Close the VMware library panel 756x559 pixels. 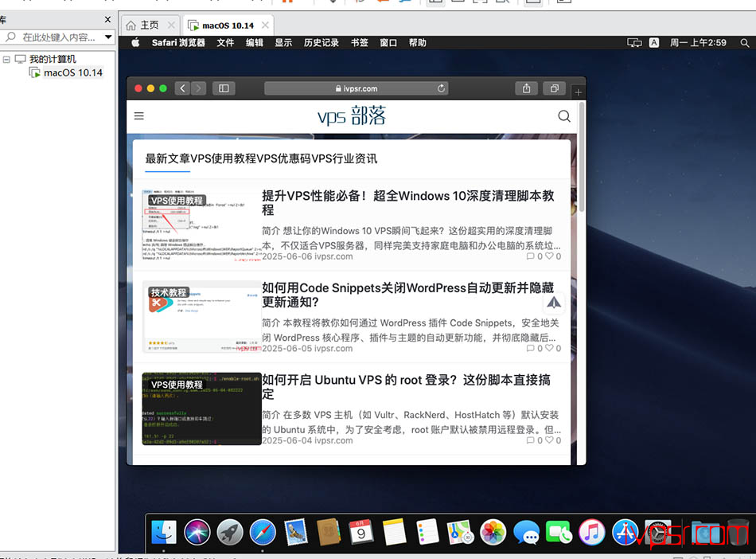click(107, 19)
